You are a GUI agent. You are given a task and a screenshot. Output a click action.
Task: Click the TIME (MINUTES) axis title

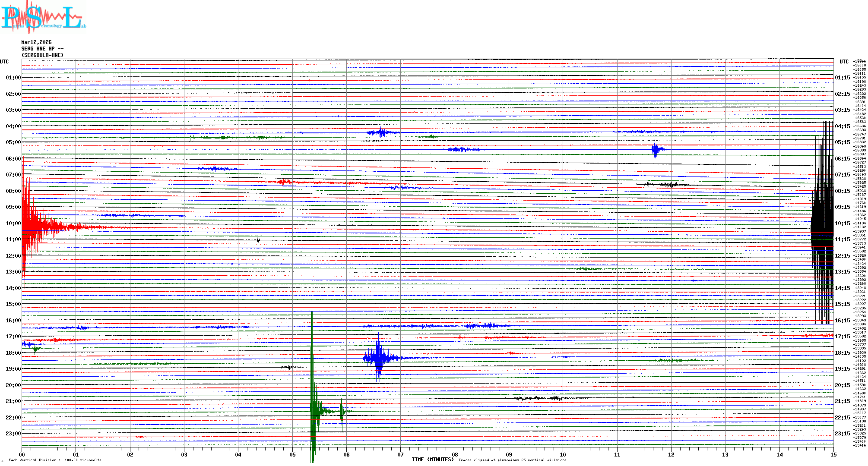(433, 460)
